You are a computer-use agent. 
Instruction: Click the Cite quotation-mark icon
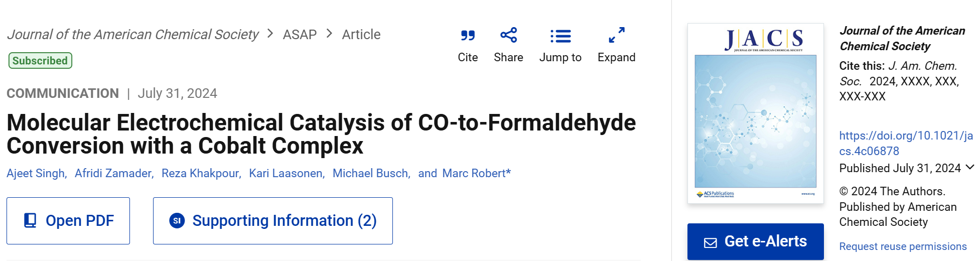pyautogui.click(x=468, y=36)
